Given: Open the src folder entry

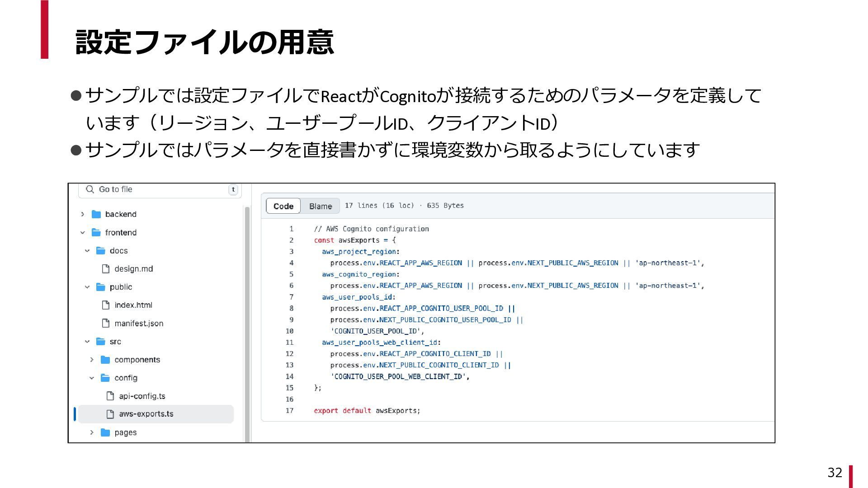Looking at the screenshot, I should (115, 342).
